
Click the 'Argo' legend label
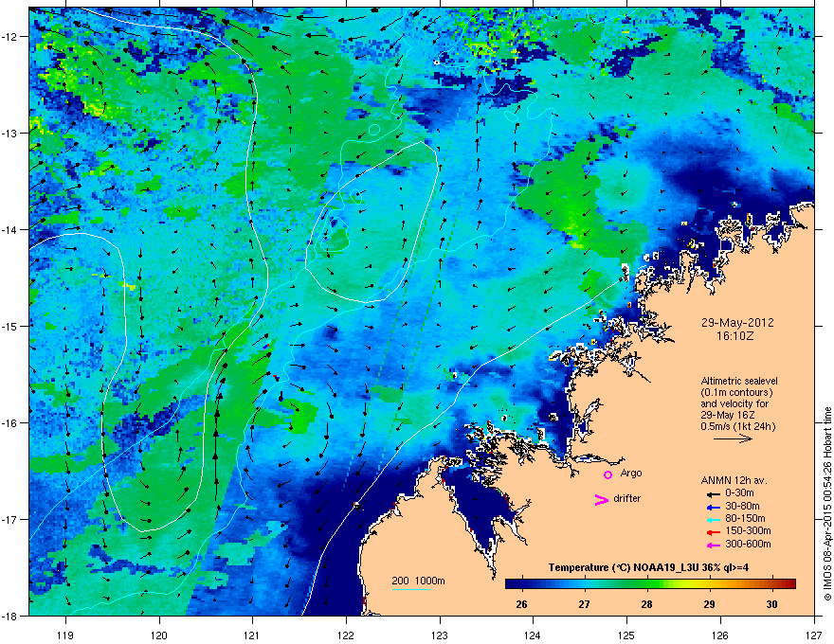[x=631, y=474]
